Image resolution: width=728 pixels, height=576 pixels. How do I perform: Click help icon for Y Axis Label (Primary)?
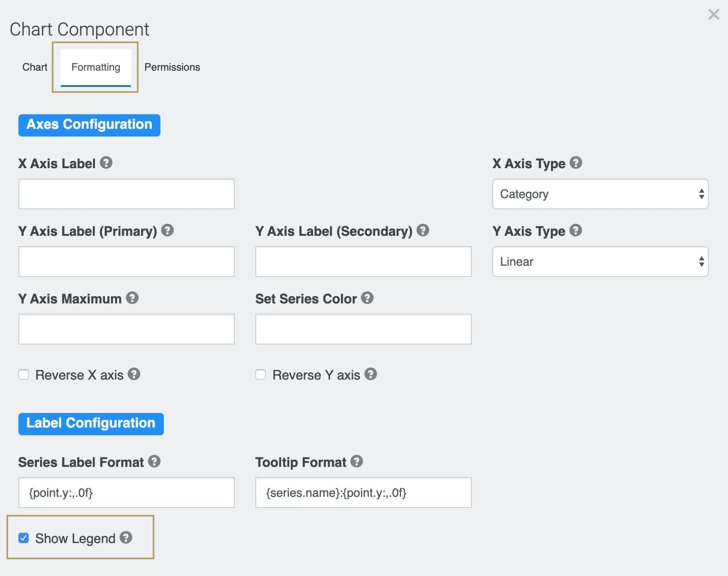167,230
